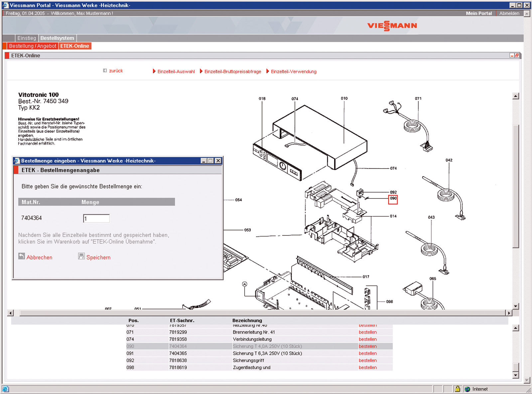
Task: Open Mein Portal in the header
Action: 479,13
